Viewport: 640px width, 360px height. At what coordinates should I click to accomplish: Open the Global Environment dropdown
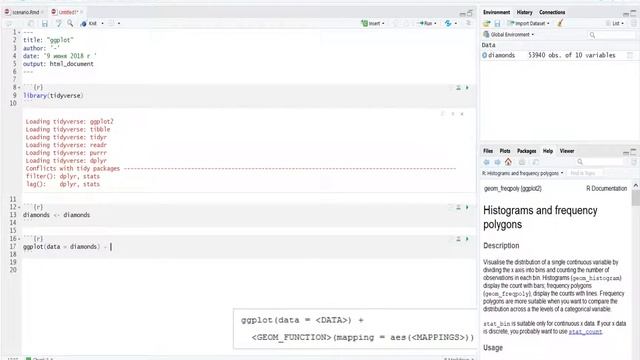[509, 35]
